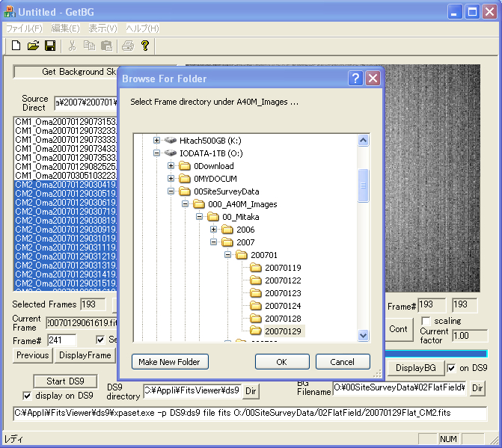Click the Print toolbar icon
502x448 pixels.
[x=128, y=46]
